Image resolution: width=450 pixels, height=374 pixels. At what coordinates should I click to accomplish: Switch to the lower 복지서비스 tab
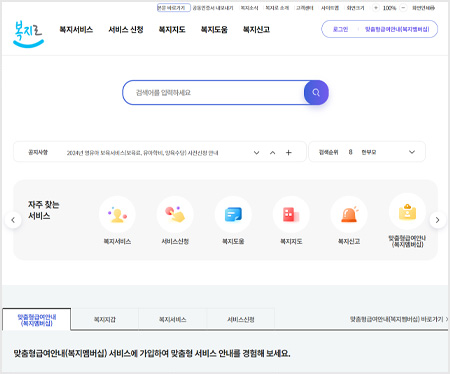point(172,319)
